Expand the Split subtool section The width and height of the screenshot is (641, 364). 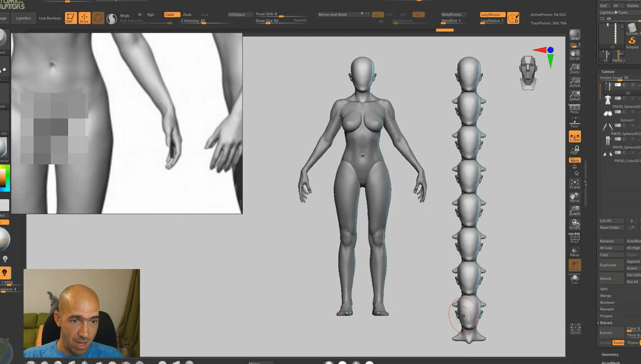604,289
